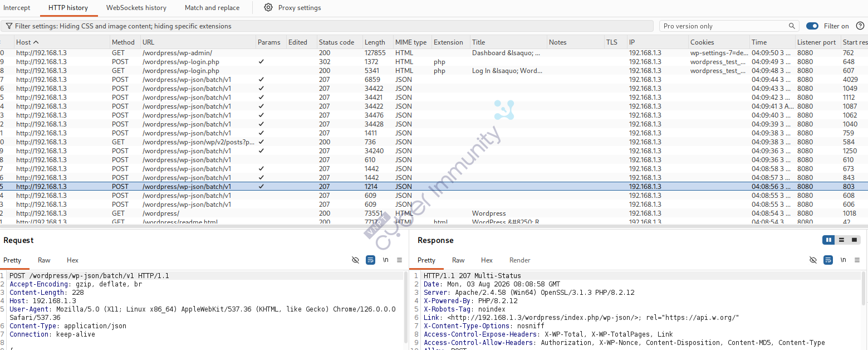This screenshot has width=868, height=350.
Task: Open the help question mark icon
Action: click(860, 26)
